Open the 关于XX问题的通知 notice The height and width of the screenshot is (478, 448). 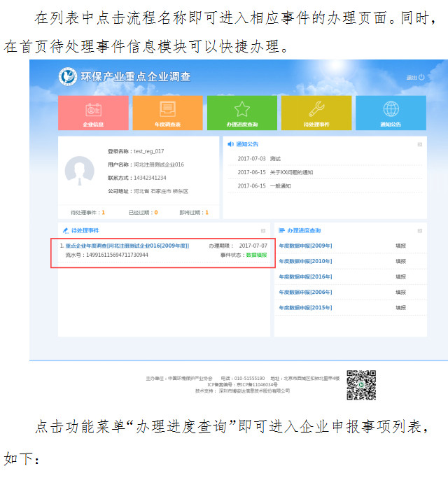(291, 172)
